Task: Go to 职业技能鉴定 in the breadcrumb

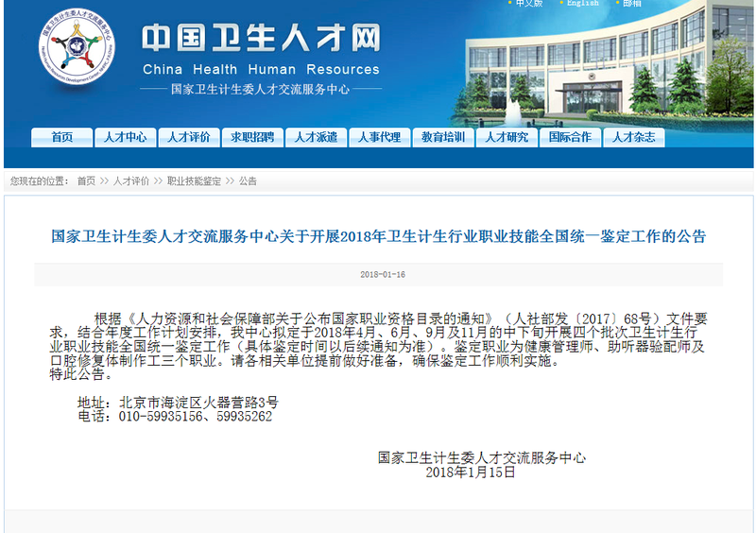Action: (194, 181)
